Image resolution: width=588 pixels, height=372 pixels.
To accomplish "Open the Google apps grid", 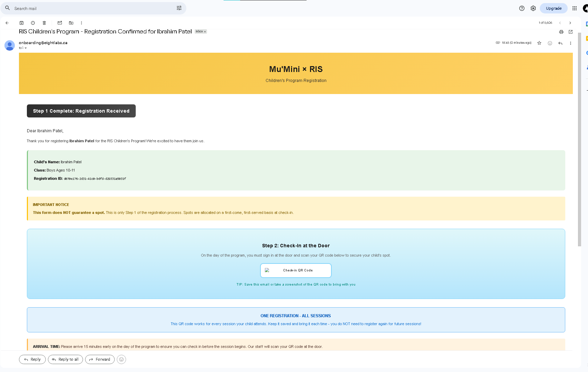I will click(574, 8).
